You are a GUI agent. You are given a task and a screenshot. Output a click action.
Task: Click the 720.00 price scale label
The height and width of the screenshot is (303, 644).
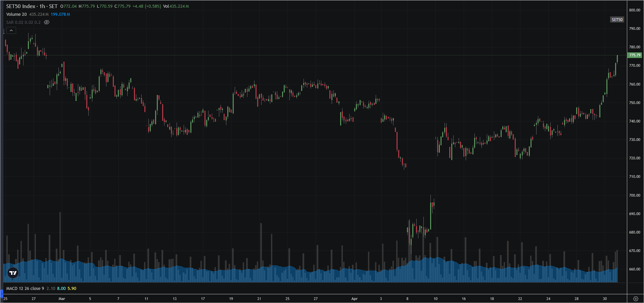[635, 158]
